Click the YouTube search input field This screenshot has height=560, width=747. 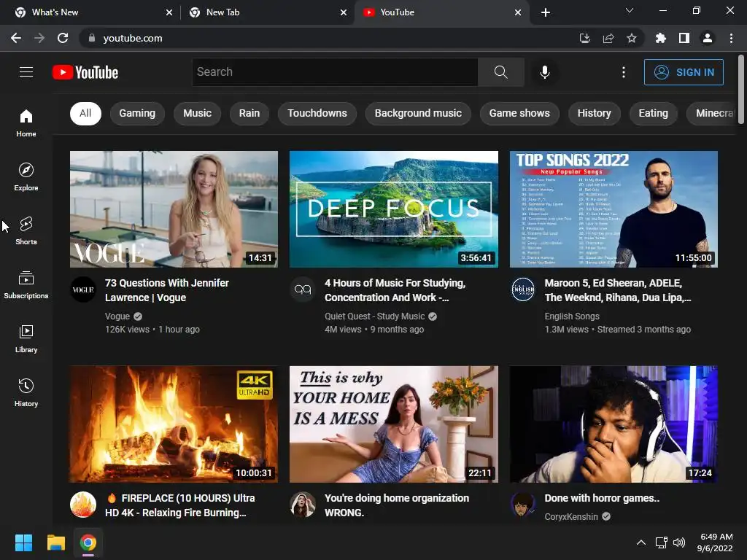pyautogui.click(x=335, y=72)
